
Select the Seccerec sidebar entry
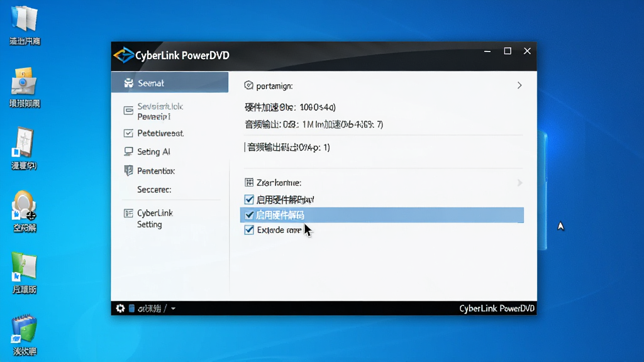click(154, 190)
